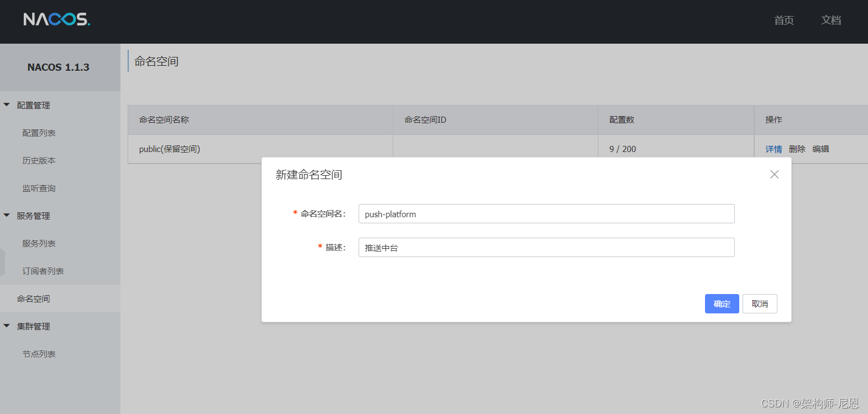Collapse the 服务管理 menu arrow
The image size is (868, 414).
7,215
